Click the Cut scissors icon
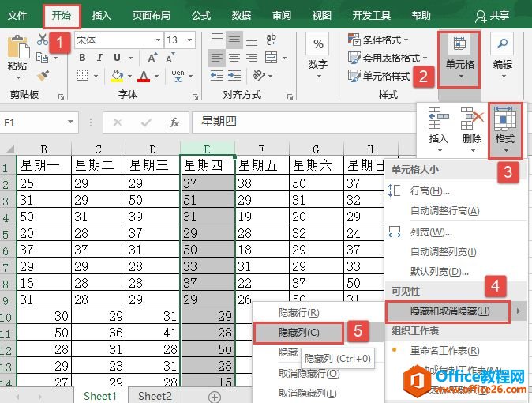 click(43, 40)
